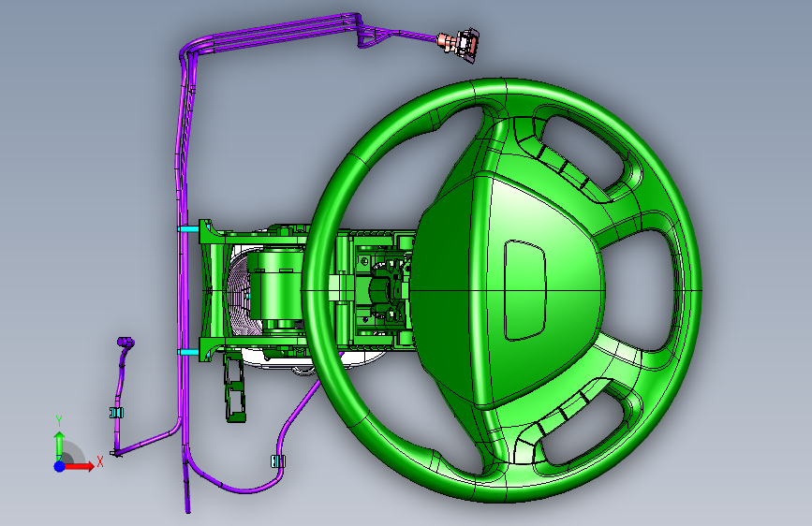Select the center airbag cover emblem rectangle
The height and width of the screenshot is (526, 812).
525,290
